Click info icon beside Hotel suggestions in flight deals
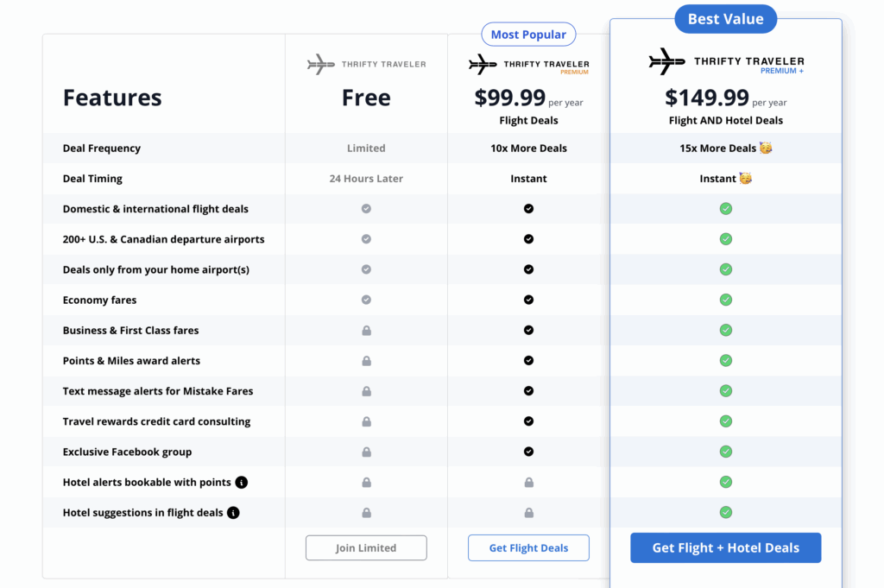Viewport: 884px width, 588px height. [x=233, y=513]
